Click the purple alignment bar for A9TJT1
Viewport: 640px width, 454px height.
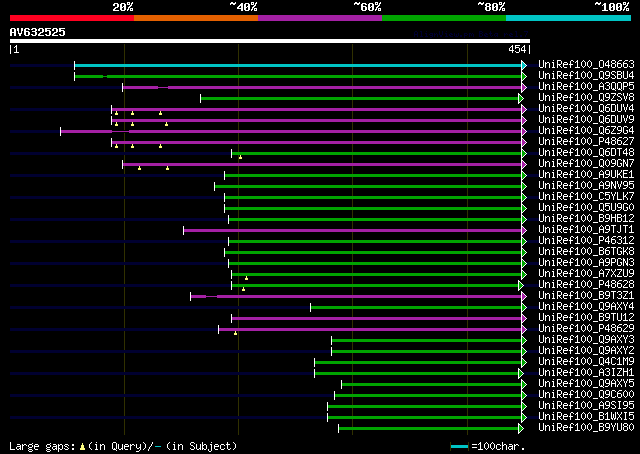click(353, 231)
